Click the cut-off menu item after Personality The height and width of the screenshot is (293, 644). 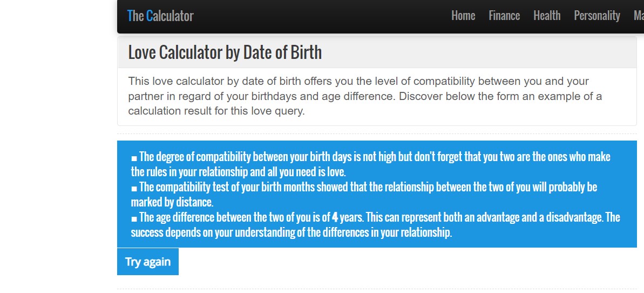(x=639, y=16)
